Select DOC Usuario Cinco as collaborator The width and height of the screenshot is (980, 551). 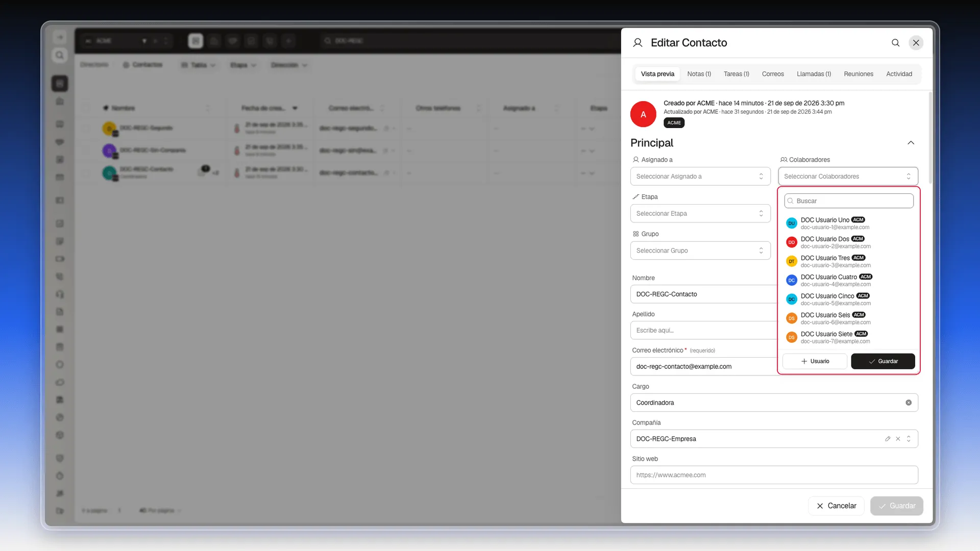(x=849, y=299)
